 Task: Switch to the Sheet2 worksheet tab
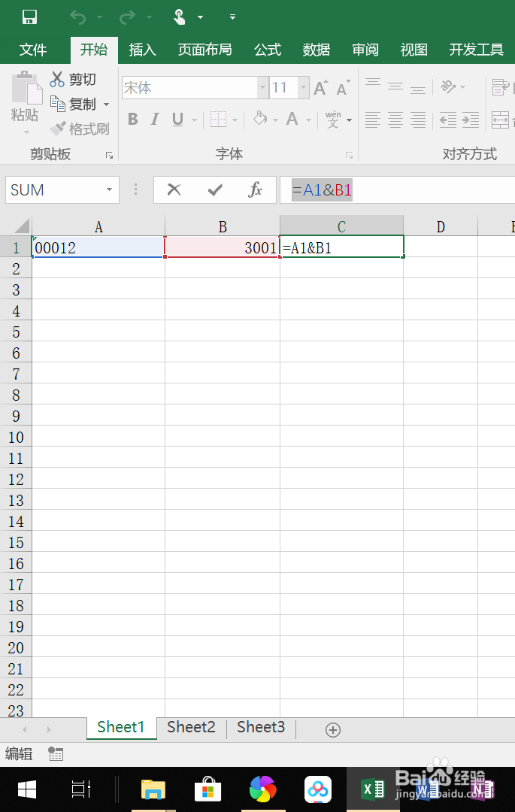[191, 727]
